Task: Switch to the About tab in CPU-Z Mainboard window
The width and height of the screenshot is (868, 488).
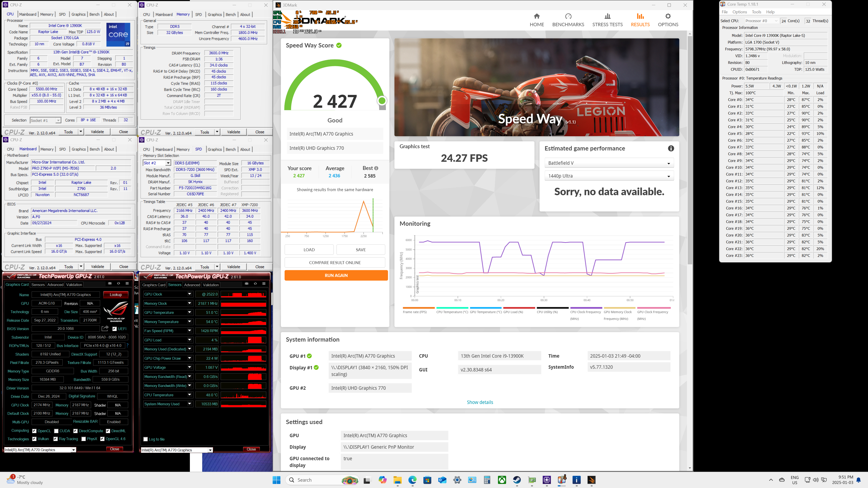Action: tap(109, 149)
